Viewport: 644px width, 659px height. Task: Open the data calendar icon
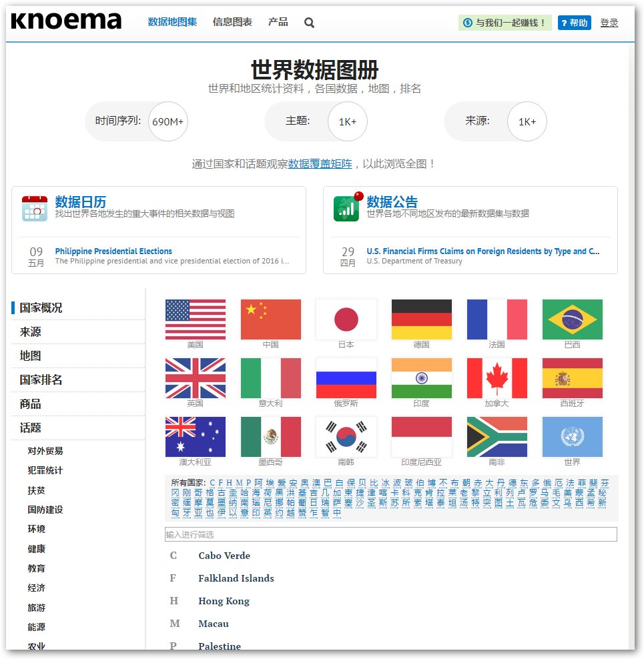pyautogui.click(x=35, y=208)
